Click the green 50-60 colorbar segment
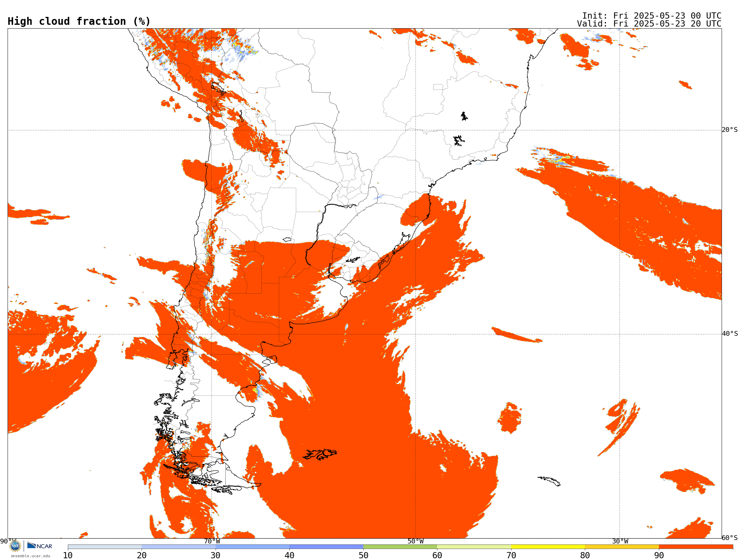The image size is (744, 560). point(400,547)
